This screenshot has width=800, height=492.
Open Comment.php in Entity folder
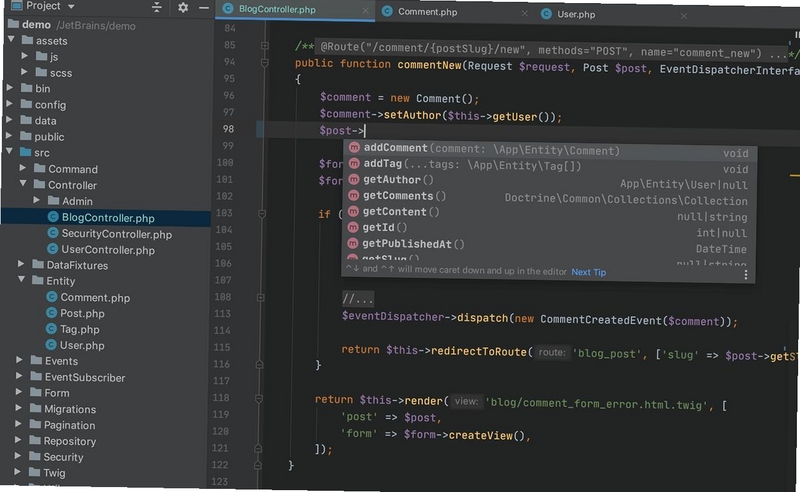point(88,297)
